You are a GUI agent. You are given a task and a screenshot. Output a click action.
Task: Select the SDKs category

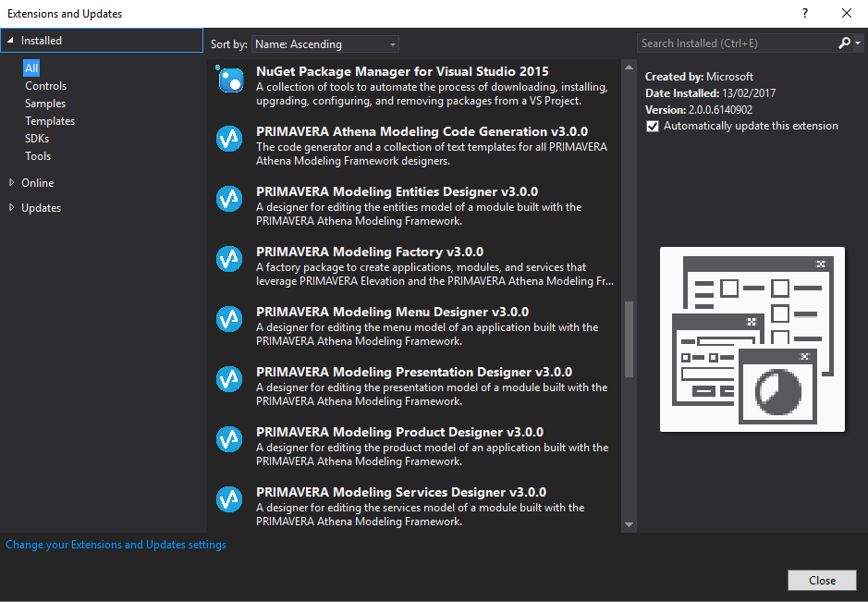[37, 139]
